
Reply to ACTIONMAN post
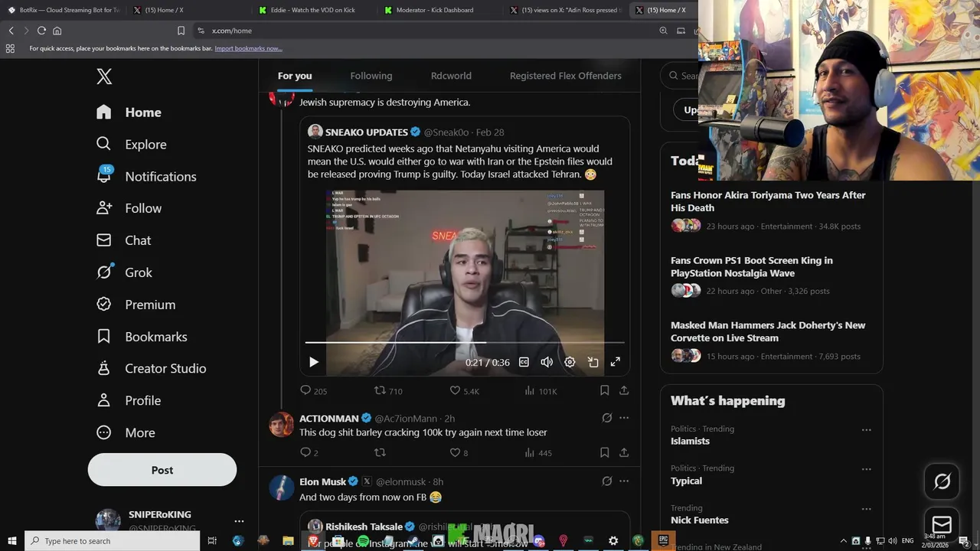tap(309, 452)
